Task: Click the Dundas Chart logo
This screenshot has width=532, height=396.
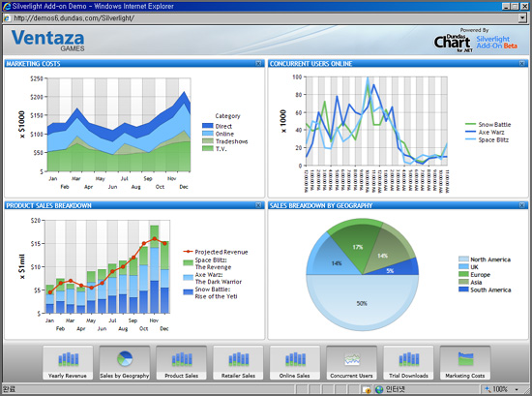Action: point(453,43)
